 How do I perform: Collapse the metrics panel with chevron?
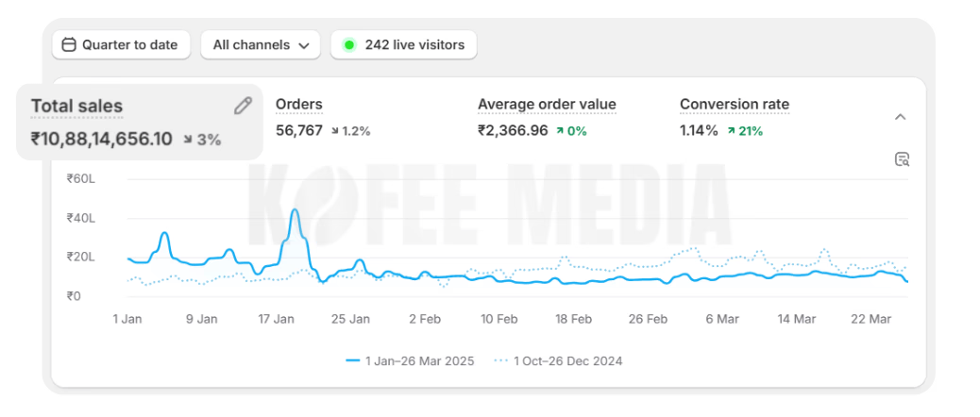click(x=900, y=117)
